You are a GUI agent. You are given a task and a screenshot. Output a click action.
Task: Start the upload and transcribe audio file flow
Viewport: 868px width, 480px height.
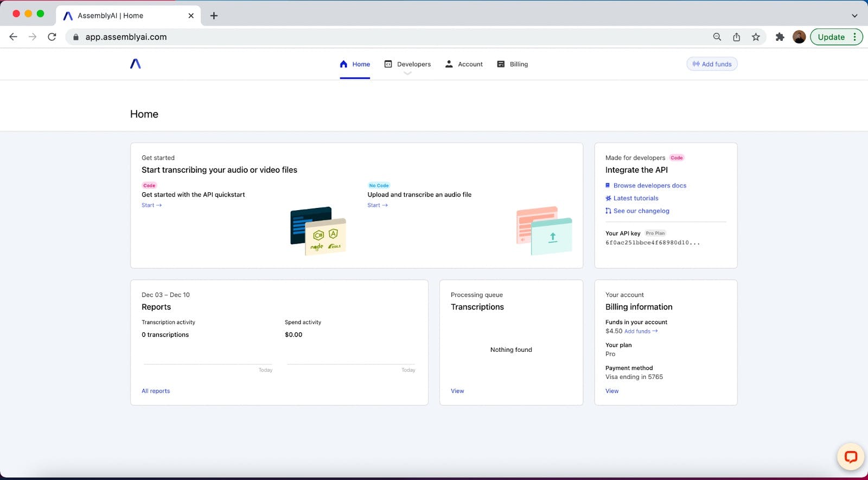378,205
